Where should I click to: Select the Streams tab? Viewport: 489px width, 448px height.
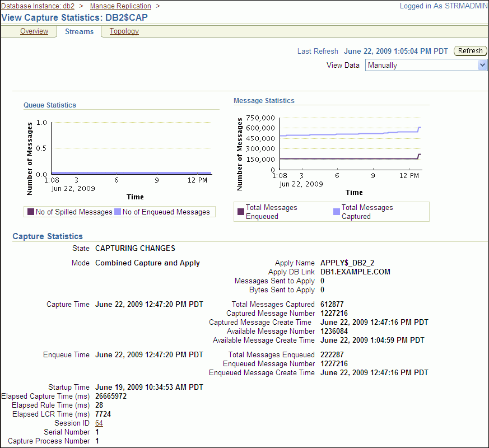pyautogui.click(x=79, y=31)
